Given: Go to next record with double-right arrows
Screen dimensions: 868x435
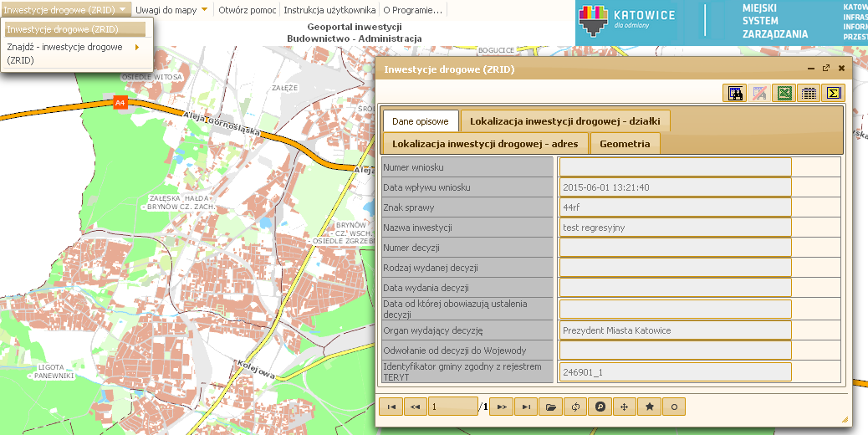Looking at the screenshot, I should (502, 407).
